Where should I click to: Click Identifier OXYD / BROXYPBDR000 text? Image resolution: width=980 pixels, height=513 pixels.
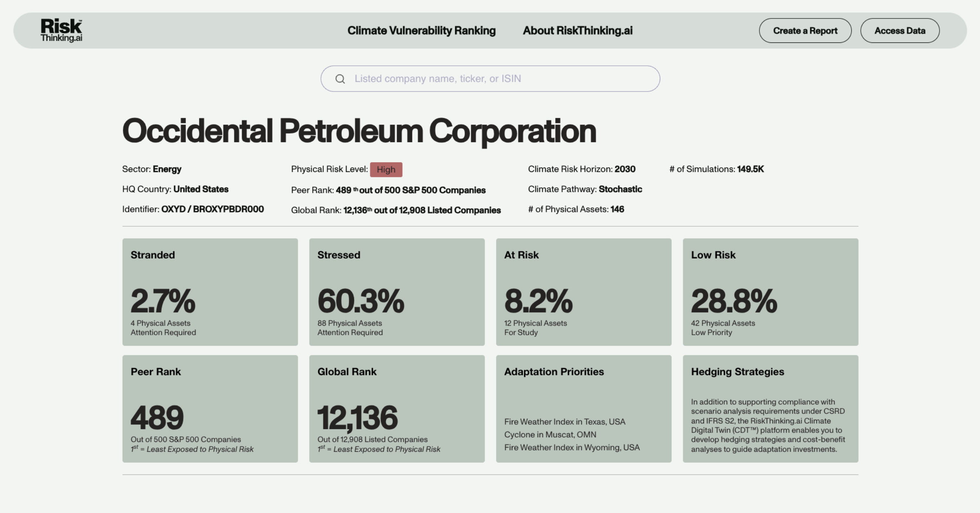[193, 209]
